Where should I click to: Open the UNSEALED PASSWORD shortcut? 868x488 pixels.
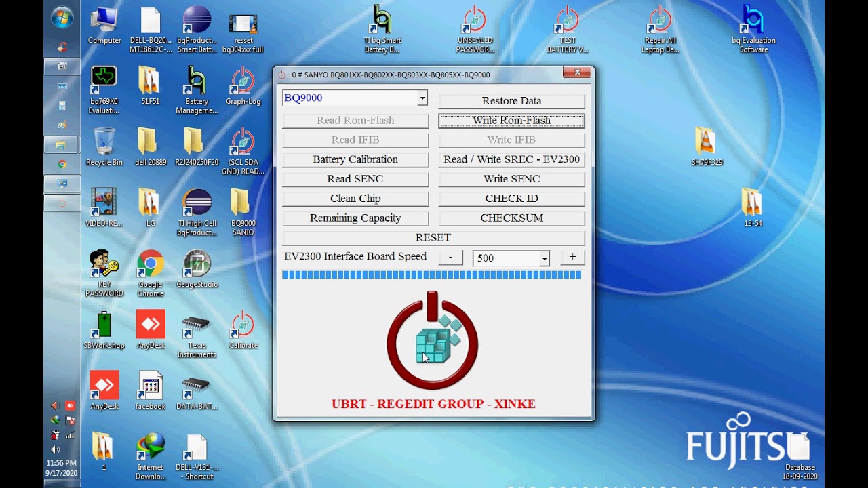tap(475, 29)
